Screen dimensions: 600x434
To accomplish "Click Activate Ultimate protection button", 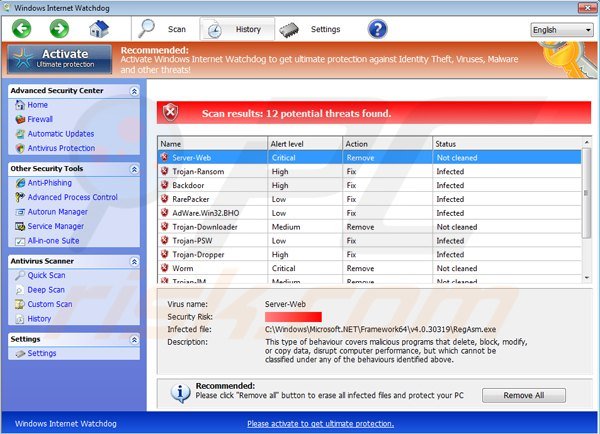I will click(x=60, y=59).
